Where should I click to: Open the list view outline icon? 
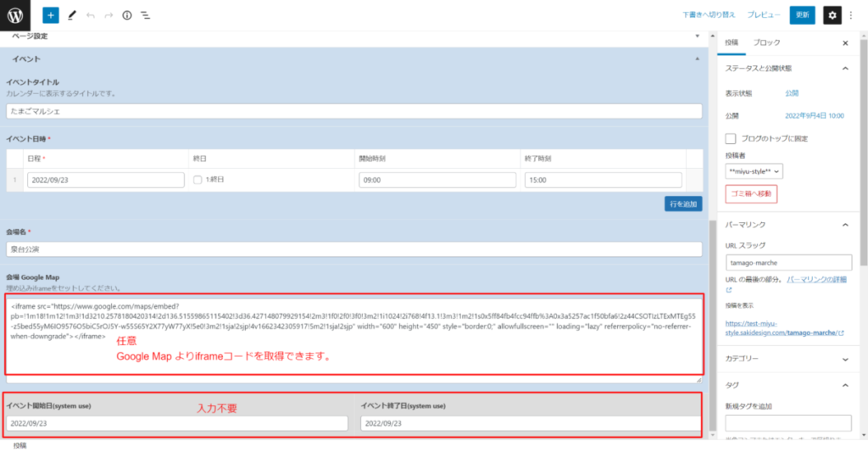tap(146, 15)
